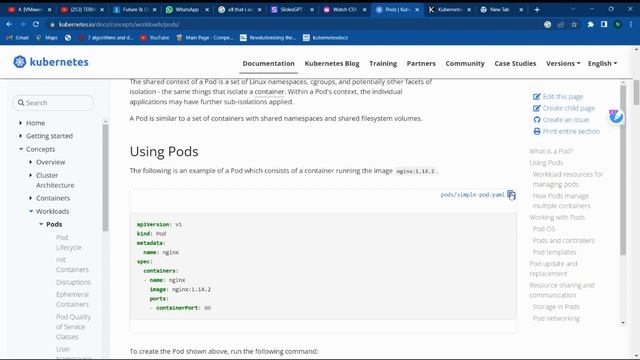This screenshot has width=640, height=360.
Task: Bookmark this page with the star icon
Action: pyautogui.click(x=574, y=24)
